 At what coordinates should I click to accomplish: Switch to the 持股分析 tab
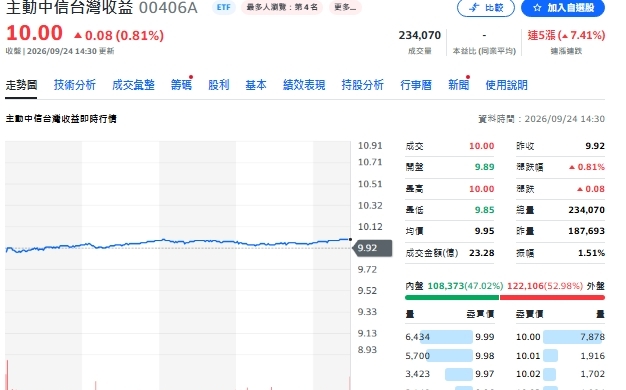click(363, 85)
